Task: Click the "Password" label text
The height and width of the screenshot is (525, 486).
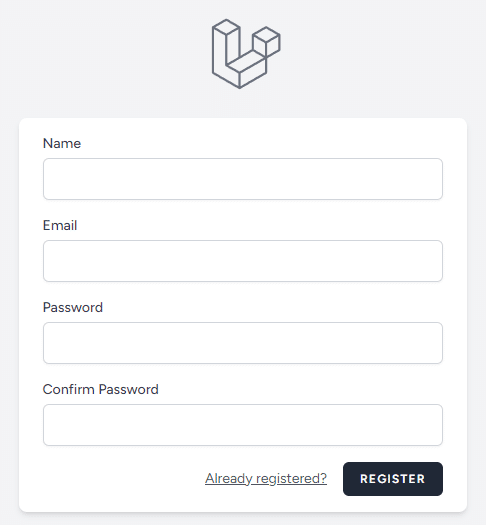Action: [73, 307]
